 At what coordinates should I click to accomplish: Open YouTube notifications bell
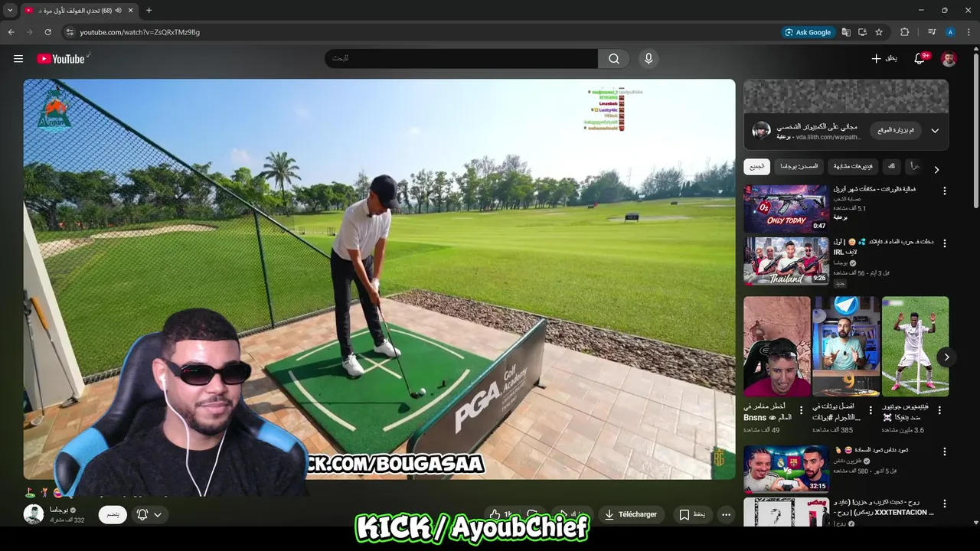tap(920, 59)
